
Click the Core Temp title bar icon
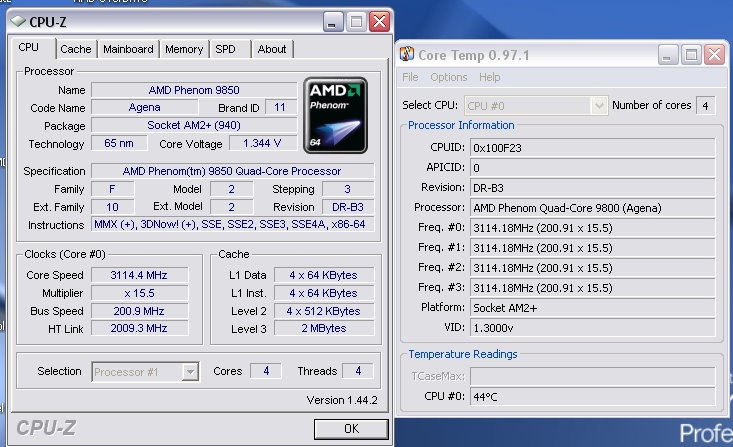[x=407, y=54]
